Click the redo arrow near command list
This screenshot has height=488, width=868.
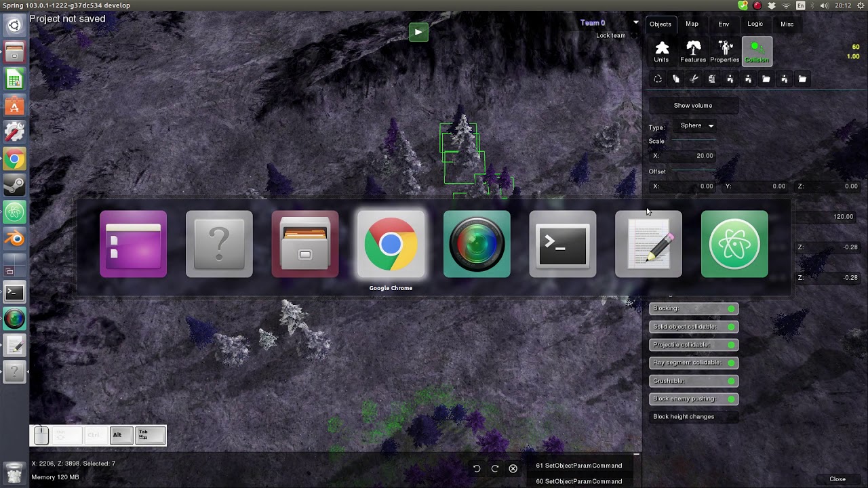495,468
